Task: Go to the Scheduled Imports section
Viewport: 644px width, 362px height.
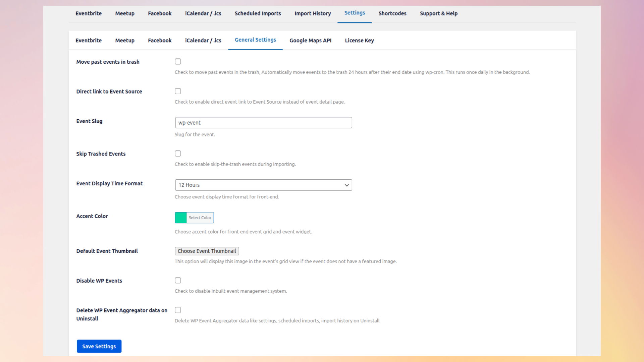Action: 258,13
